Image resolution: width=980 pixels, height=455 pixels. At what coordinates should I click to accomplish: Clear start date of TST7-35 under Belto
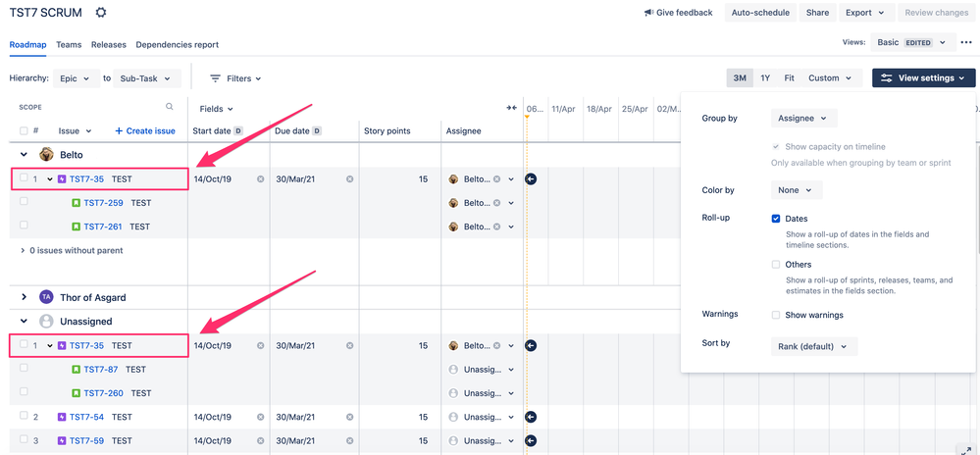tap(261, 178)
